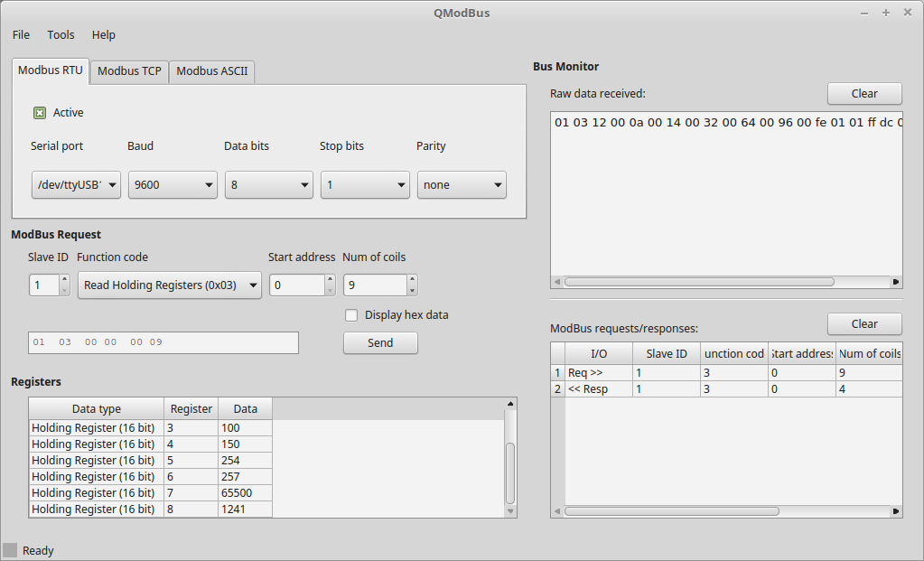Image resolution: width=924 pixels, height=561 pixels.
Task: Click the Register column header
Action: [x=191, y=409]
